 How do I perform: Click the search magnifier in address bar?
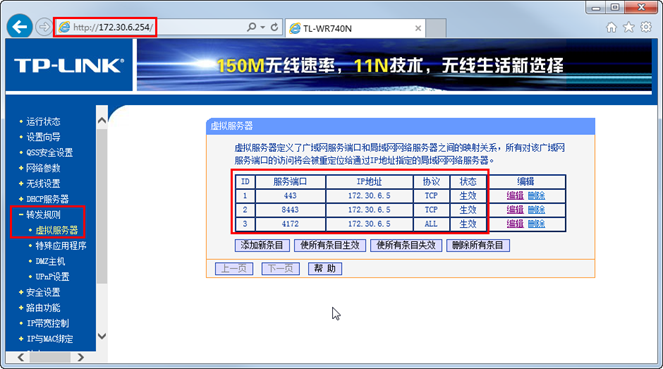point(252,27)
